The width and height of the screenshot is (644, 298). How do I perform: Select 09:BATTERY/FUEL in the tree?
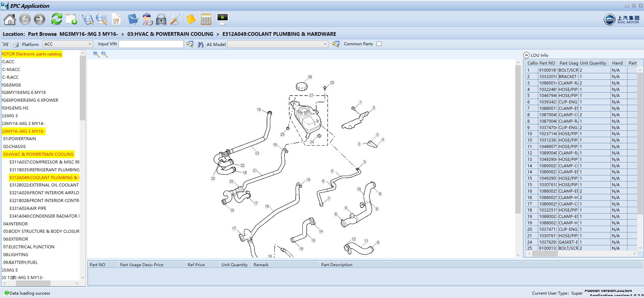pyautogui.click(x=20, y=262)
